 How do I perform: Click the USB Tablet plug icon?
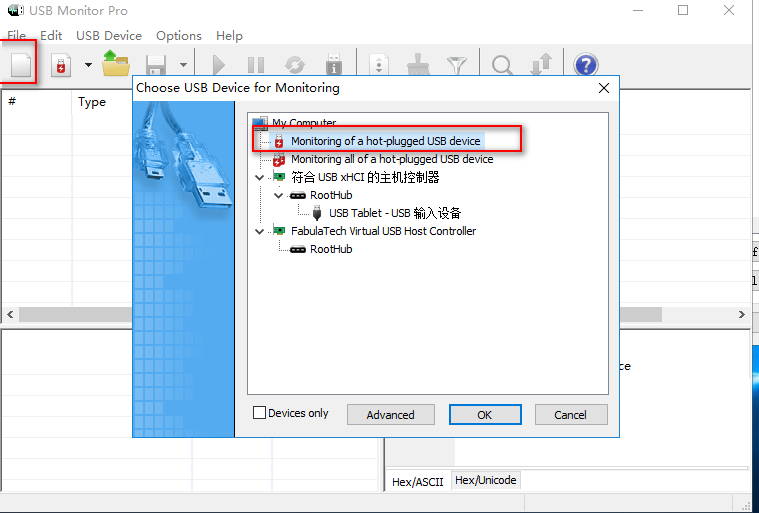[317, 213]
